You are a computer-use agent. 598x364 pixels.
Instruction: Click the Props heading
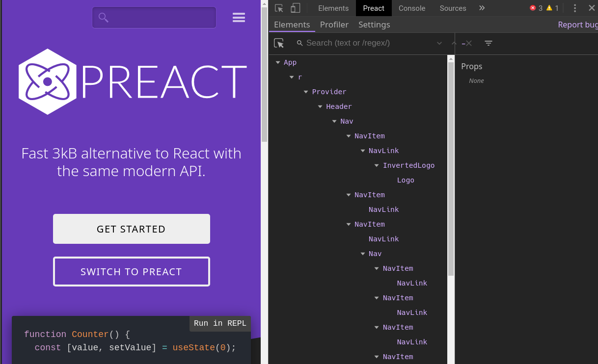point(472,66)
